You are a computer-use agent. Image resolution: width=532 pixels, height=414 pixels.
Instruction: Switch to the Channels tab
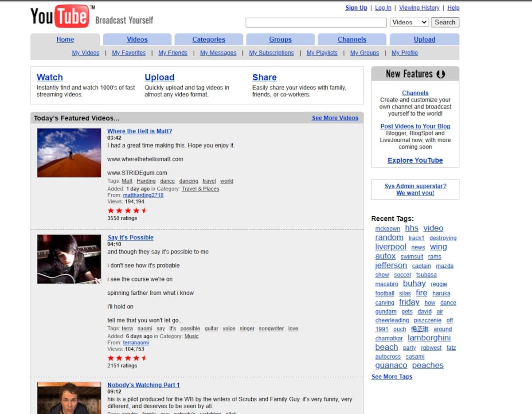[x=352, y=39]
